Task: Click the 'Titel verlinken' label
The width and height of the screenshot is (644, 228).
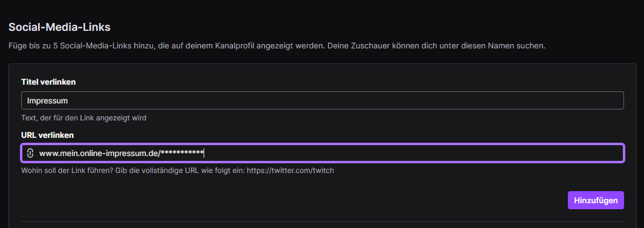Action: tap(48, 82)
